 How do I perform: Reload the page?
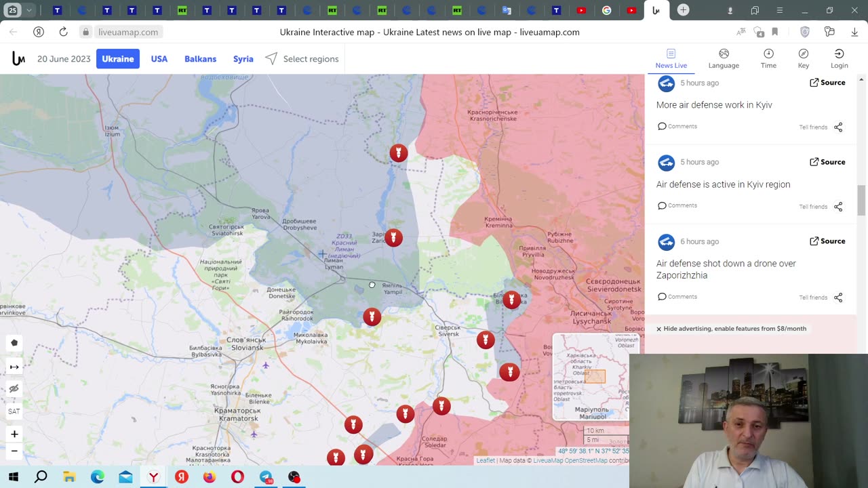(63, 32)
